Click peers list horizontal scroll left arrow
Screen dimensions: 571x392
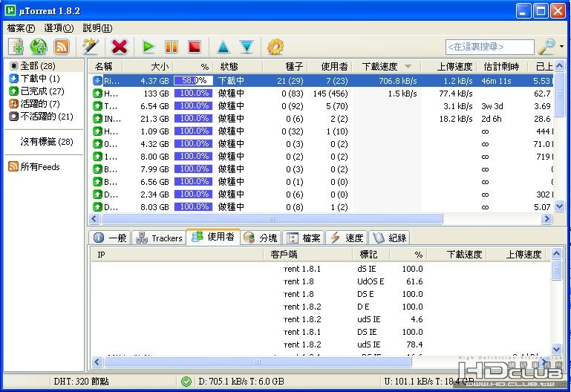(97, 362)
